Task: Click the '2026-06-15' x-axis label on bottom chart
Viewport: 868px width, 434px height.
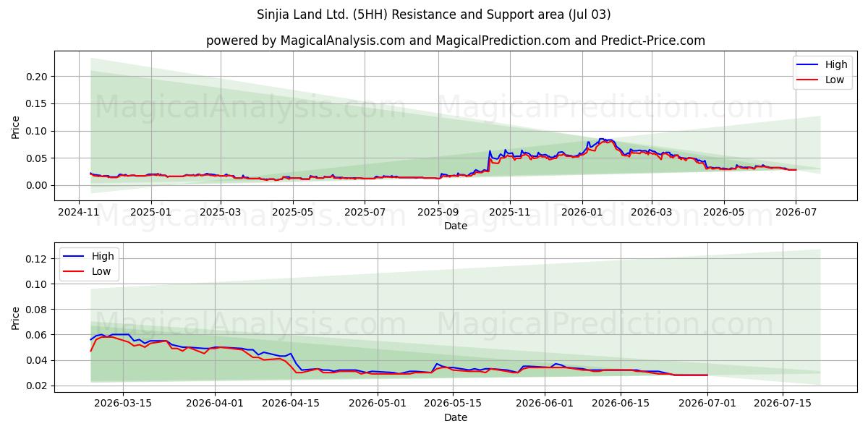Action: (x=621, y=404)
